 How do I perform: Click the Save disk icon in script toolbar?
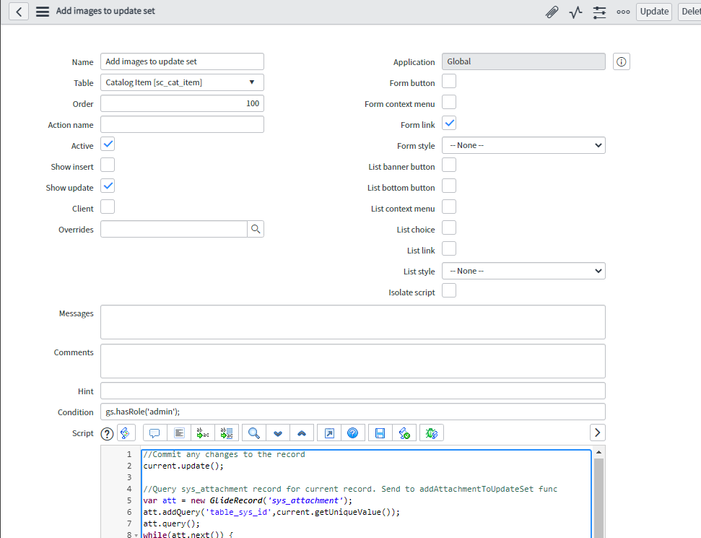click(380, 433)
